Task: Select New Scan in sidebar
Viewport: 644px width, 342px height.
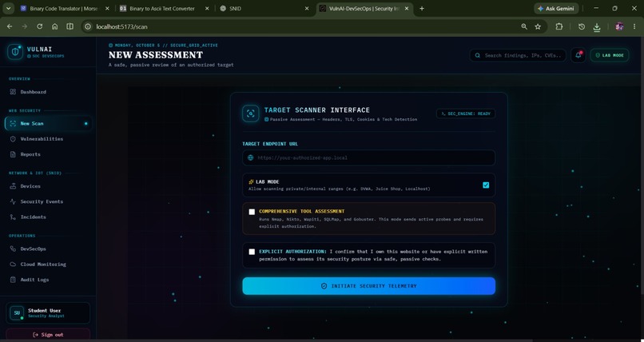Action: point(48,124)
